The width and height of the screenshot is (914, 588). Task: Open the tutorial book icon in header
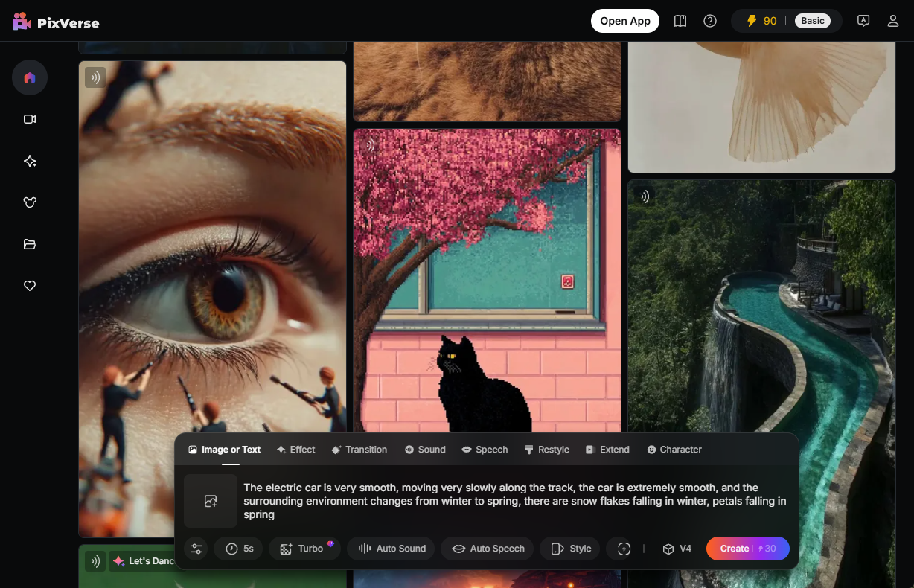click(680, 21)
